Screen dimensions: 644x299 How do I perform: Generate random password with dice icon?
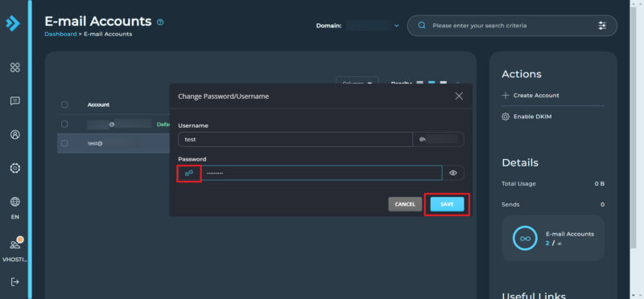coord(189,174)
